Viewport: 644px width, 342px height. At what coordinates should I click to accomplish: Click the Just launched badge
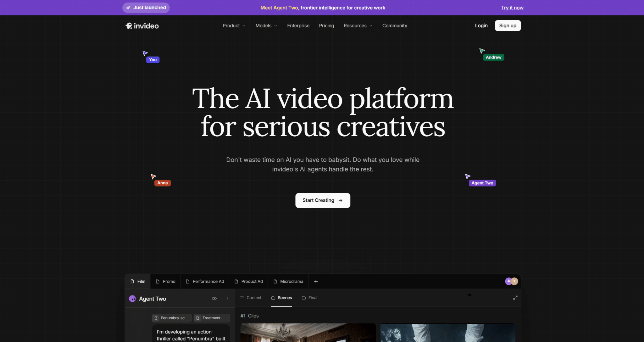click(x=146, y=8)
